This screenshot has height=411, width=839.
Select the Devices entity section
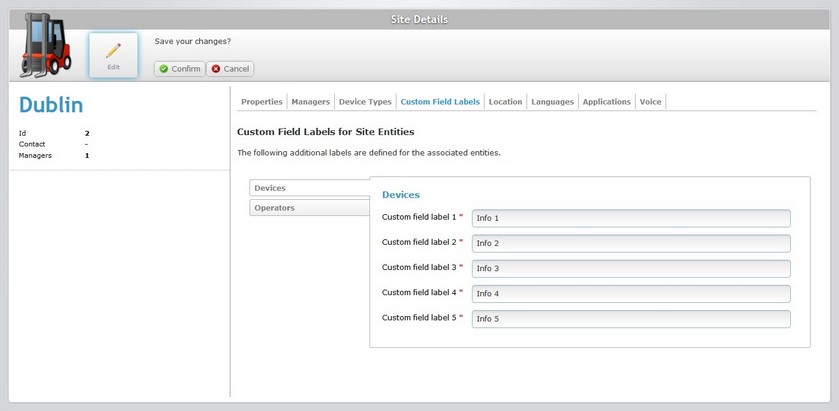pos(309,188)
